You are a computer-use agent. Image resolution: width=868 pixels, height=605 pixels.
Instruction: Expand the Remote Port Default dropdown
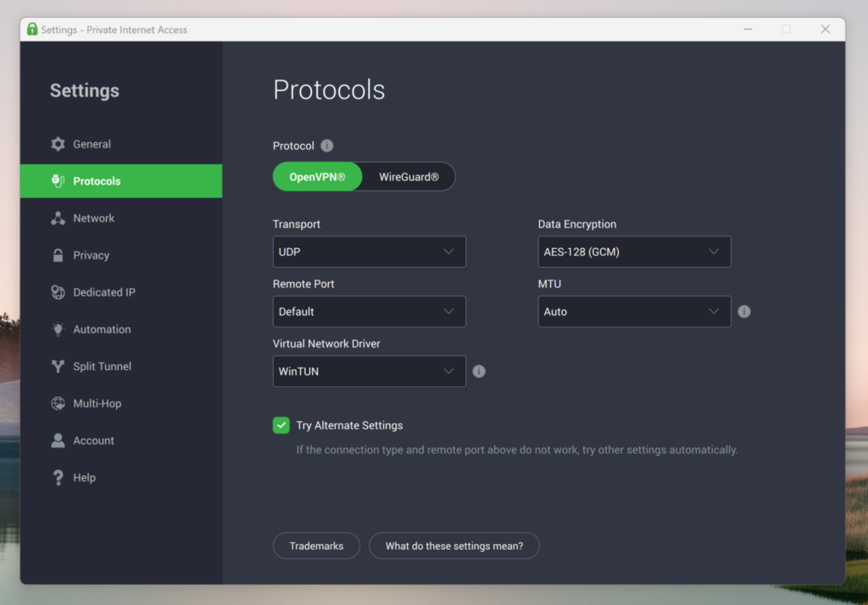tap(370, 312)
